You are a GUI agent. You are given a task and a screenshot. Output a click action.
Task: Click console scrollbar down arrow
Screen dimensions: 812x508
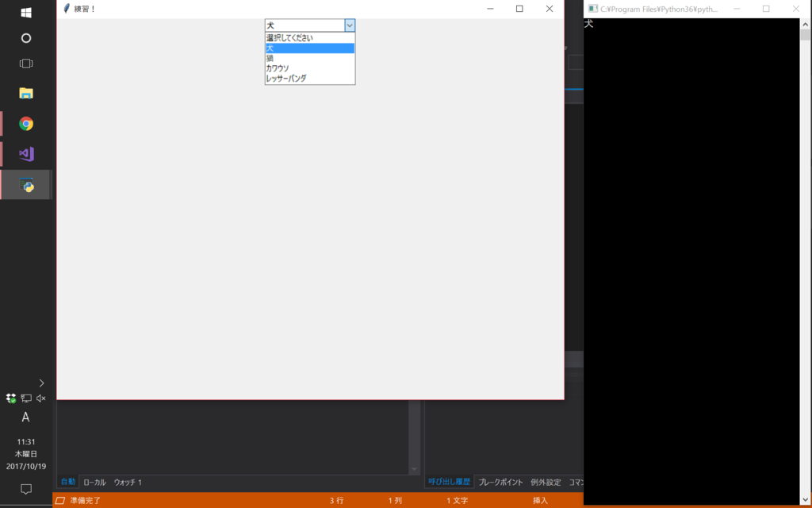pyautogui.click(x=806, y=500)
